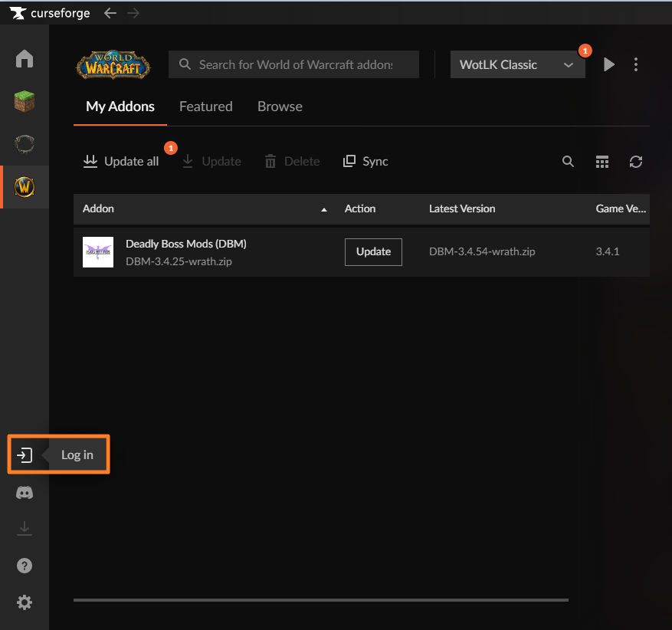
Task: Select the World of Warcraft sidebar icon
Action: (25, 187)
